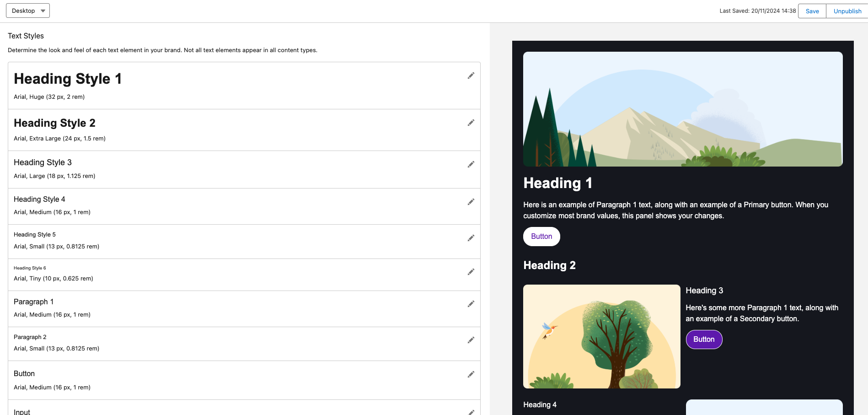Click the Paragraph 1 row label
Viewport: 868px width, 415px height.
(34, 302)
